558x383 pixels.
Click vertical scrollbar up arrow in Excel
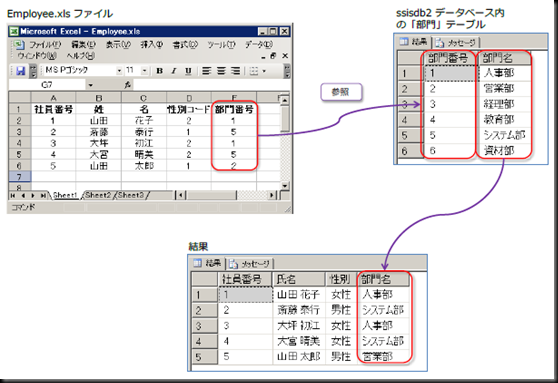tap(285, 100)
